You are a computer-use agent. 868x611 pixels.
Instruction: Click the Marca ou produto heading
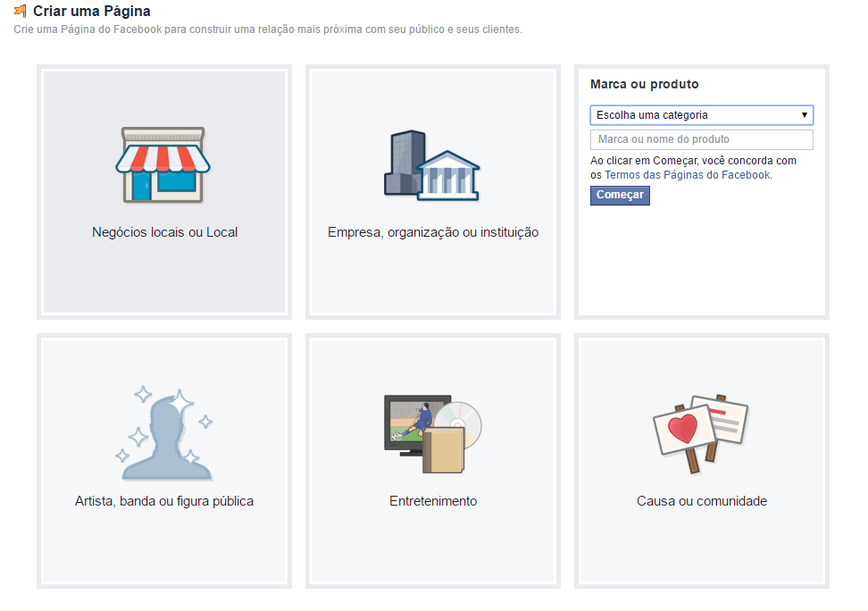645,84
